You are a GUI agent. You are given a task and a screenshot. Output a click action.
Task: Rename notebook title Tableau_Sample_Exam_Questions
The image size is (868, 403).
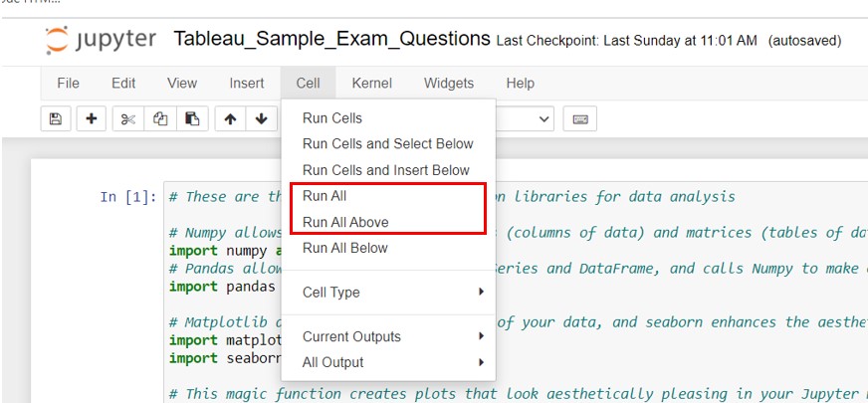(x=331, y=39)
